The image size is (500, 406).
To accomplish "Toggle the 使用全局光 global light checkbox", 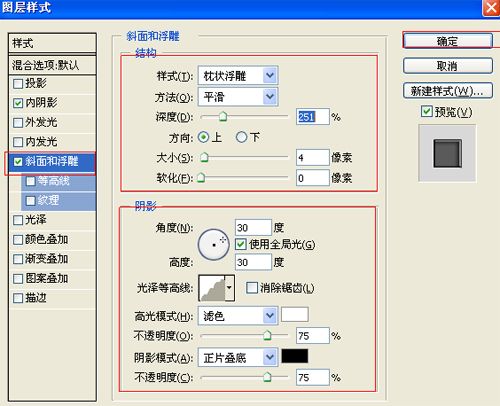I will click(x=241, y=244).
